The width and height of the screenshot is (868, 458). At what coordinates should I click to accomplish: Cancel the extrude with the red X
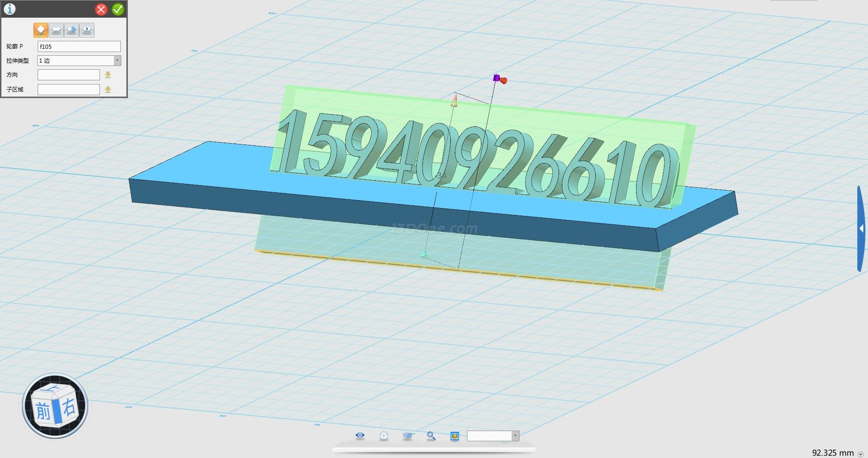(x=101, y=9)
